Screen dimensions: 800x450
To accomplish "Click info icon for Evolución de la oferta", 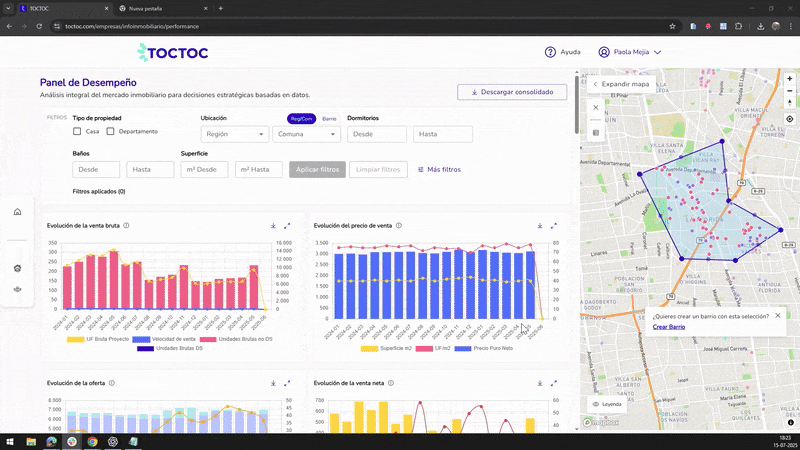I will pyautogui.click(x=112, y=383).
